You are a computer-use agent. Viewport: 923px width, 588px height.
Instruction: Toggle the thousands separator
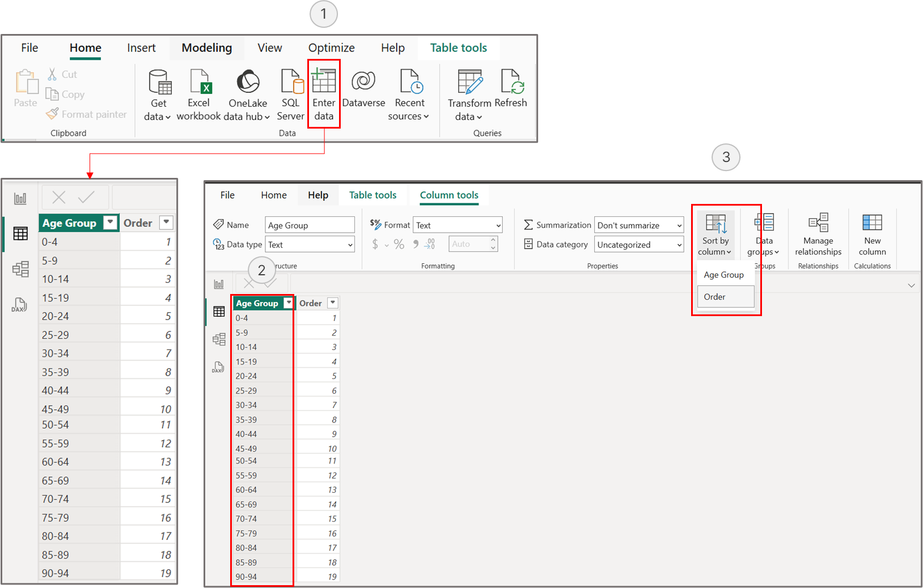416,244
